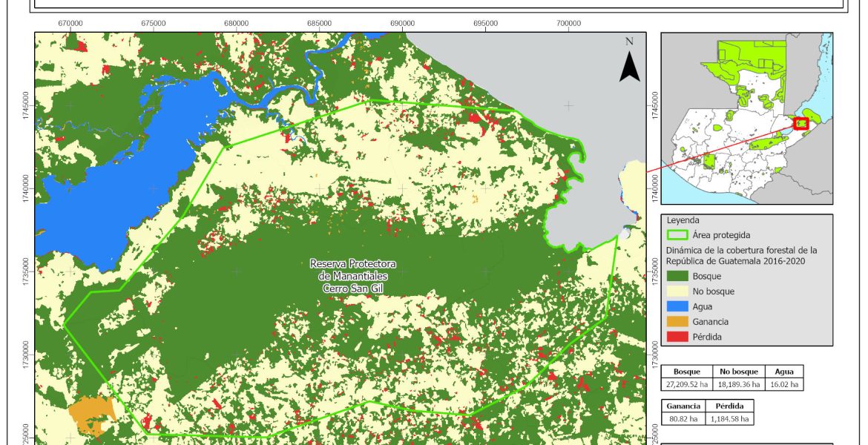Click the large orange gain patch on map

[91, 414]
